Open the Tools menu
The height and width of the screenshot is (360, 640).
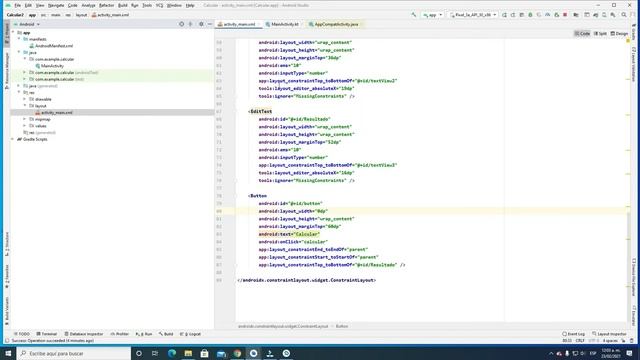147,5
